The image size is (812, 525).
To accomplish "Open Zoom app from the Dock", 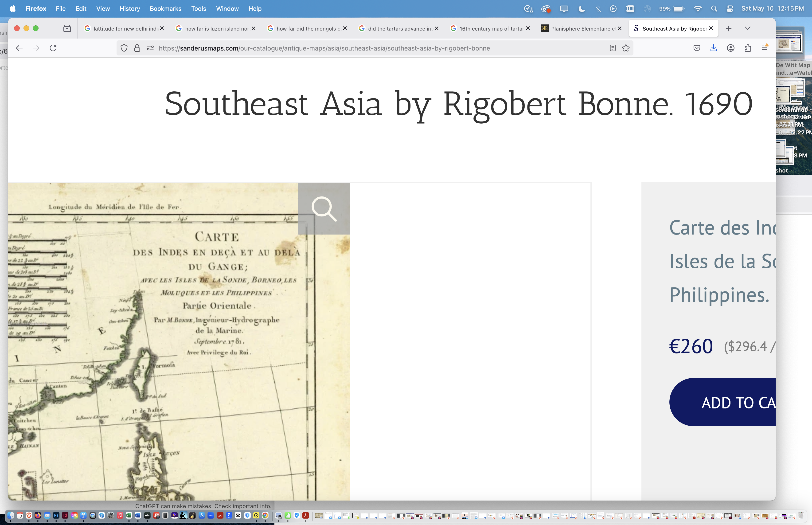I will tap(211, 515).
